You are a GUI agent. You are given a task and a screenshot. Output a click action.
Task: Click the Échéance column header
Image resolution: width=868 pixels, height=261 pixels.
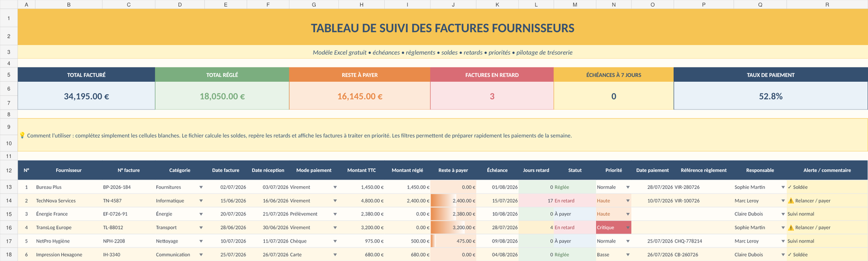(x=497, y=171)
